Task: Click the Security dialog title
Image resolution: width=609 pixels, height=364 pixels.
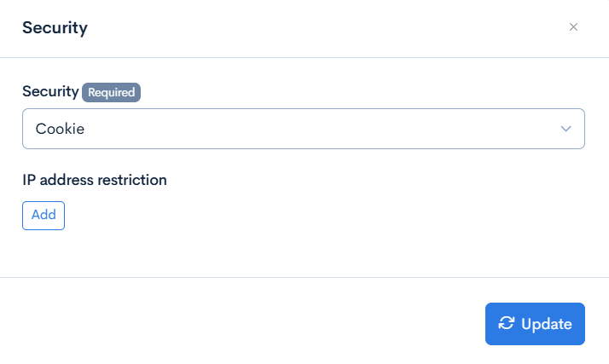Action: point(55,28)
